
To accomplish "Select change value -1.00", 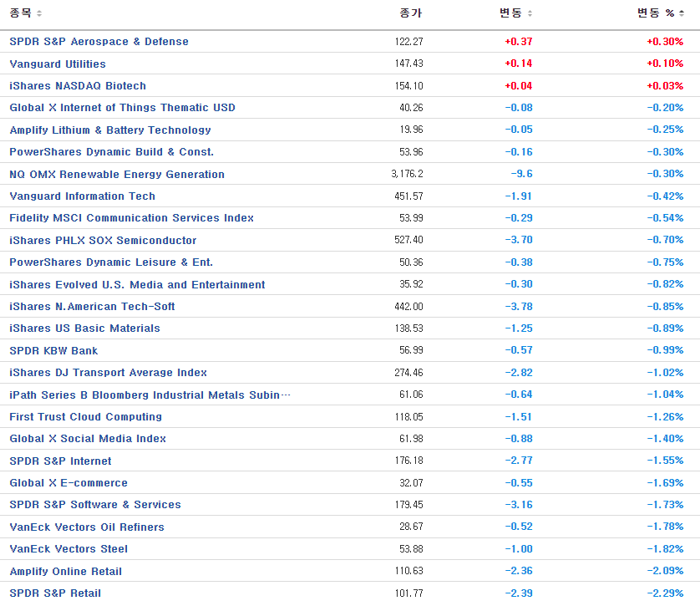I will click(518, 549).
